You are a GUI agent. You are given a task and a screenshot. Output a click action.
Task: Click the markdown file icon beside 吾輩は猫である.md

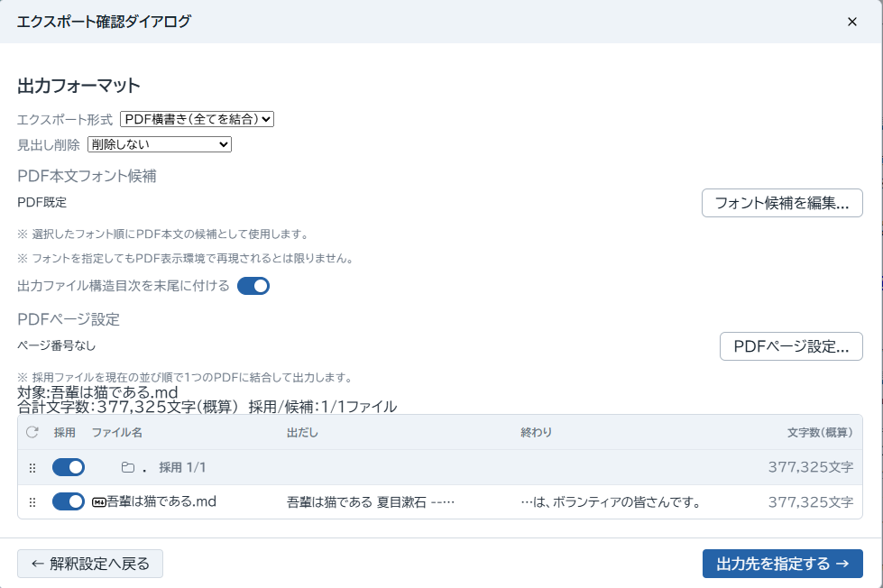click(x=99, y=502)
